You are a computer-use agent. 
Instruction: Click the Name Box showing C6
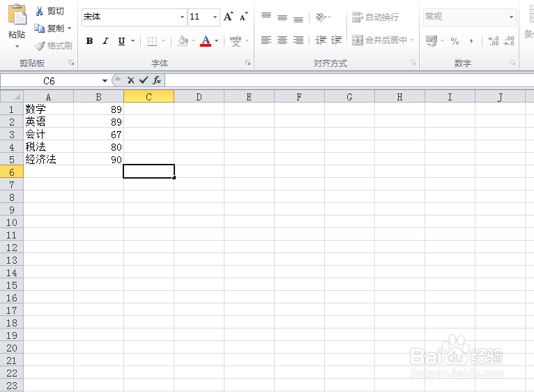pyautogui.click(x=50, y=81)
